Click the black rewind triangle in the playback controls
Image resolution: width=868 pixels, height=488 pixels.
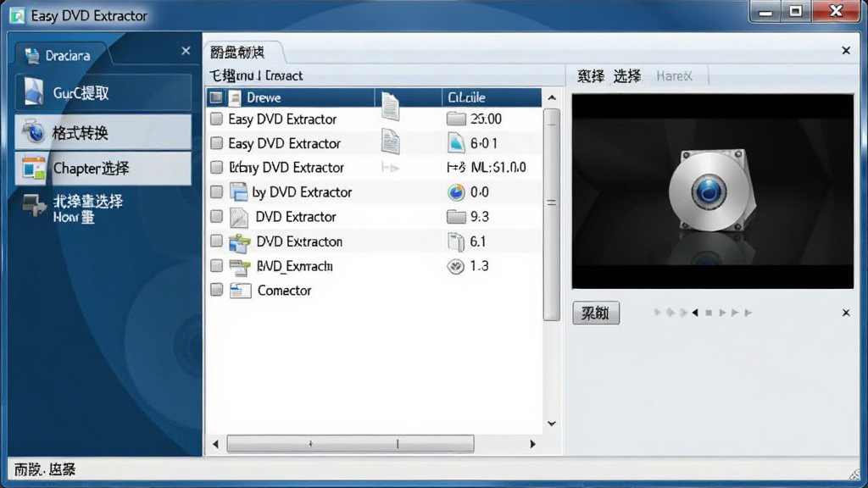click(695, 313)
